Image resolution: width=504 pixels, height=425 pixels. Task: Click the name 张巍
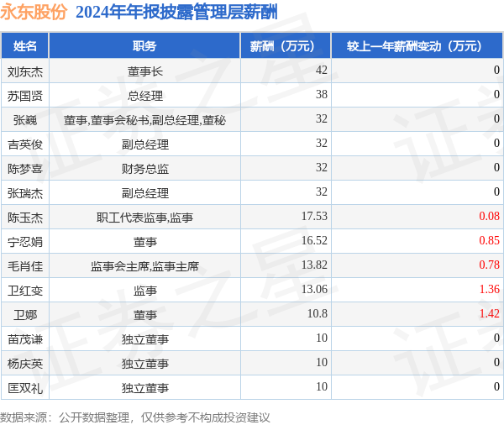point(25,120)
